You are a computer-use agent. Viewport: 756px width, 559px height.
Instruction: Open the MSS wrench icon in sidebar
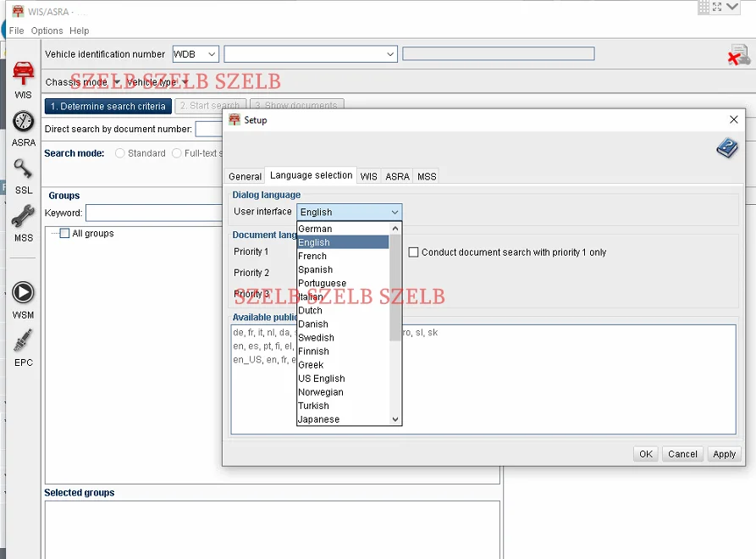click(x=23, y=216)
